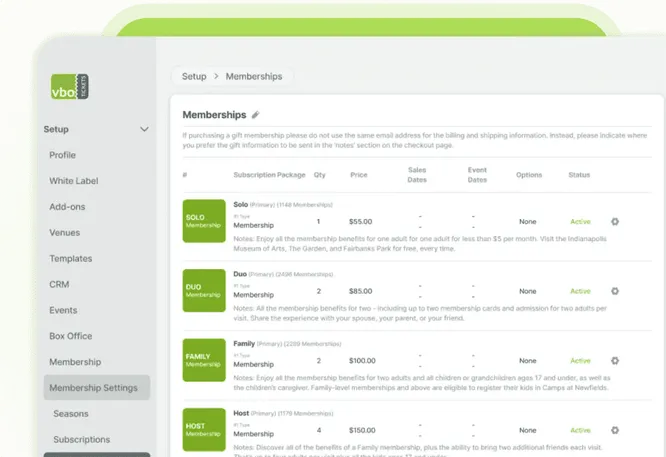The height and width of the screenshot is (457, 666).
Task: Go to Add-ons in sidebar
Action: pos(67,207)
